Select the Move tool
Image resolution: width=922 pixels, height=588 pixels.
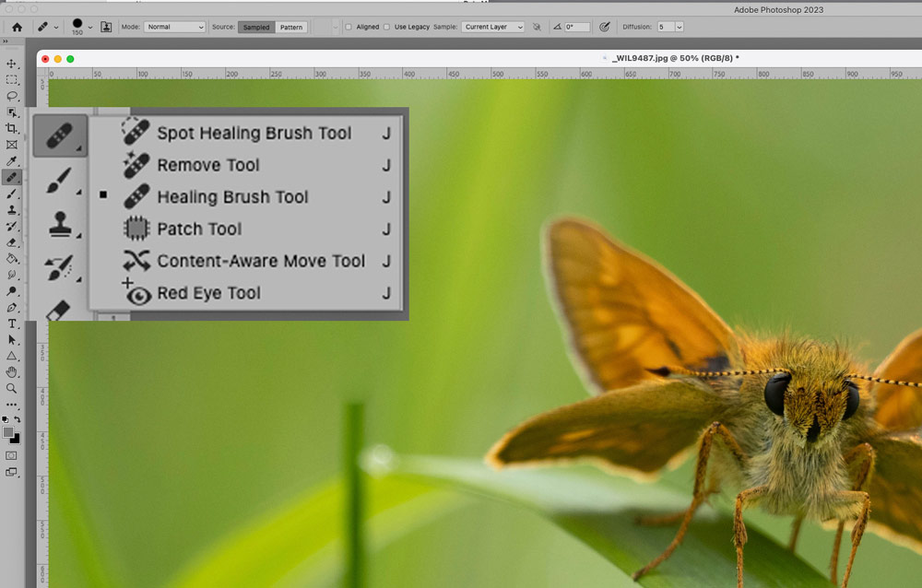pos(11,64)
